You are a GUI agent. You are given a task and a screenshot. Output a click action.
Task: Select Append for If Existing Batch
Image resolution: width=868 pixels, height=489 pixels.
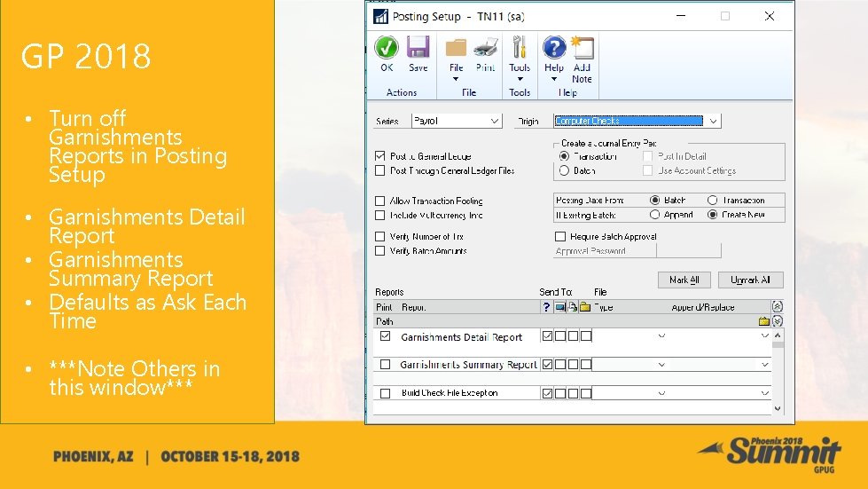pyautogui.click(x=655, y=214)
